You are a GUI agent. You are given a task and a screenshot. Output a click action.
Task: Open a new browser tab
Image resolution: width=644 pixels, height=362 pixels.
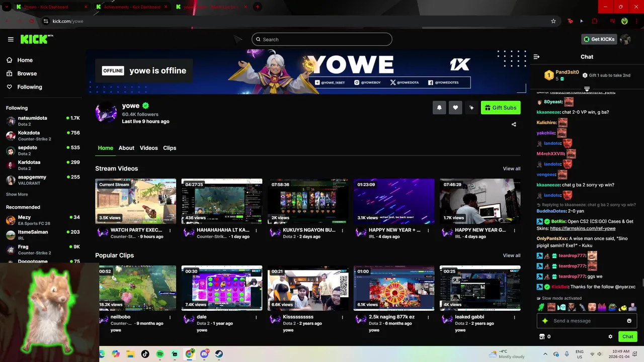coord(258,7)
